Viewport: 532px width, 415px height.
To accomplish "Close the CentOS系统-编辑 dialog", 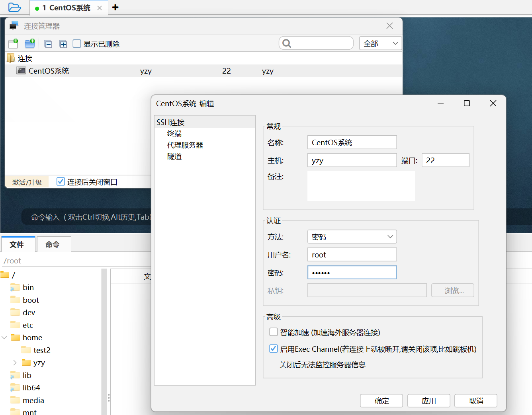I will (x=493, y=103).
